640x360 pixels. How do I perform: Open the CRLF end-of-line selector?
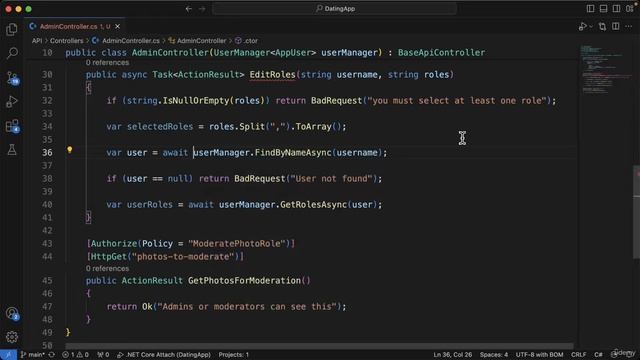point(578,355)
